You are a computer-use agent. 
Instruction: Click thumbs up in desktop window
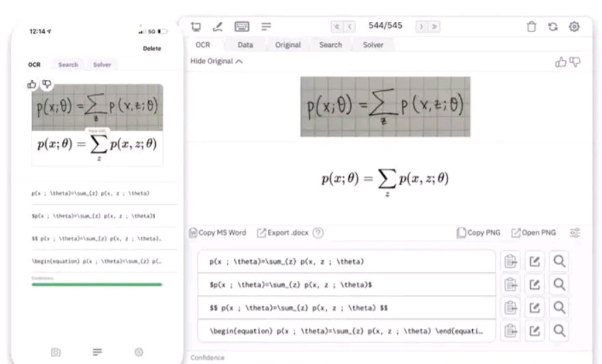560,61
